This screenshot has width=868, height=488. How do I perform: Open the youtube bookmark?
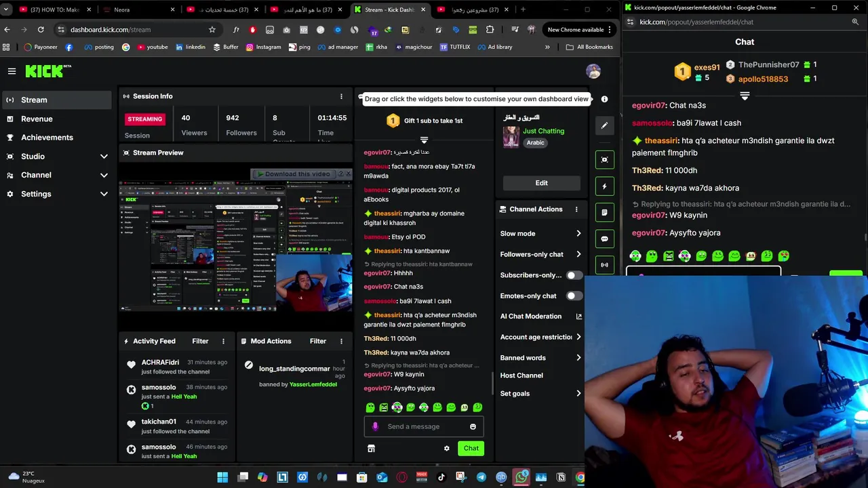pos(152,47)
